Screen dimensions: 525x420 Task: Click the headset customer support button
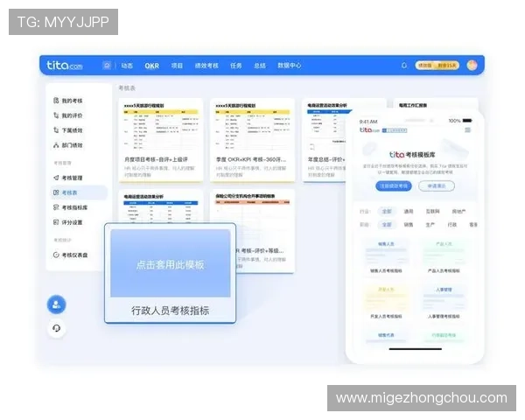(x=56, y=328)
